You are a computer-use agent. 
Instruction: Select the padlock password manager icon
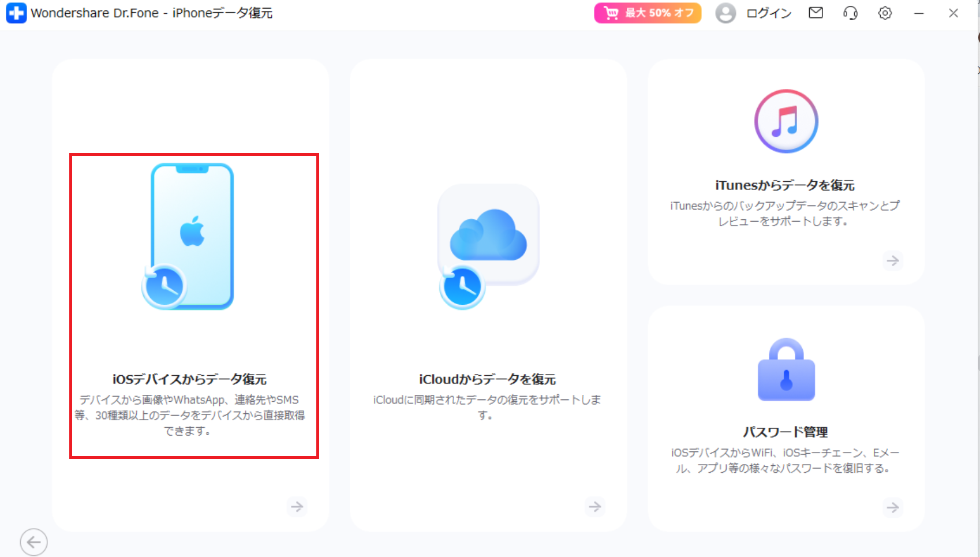[786, 369]
